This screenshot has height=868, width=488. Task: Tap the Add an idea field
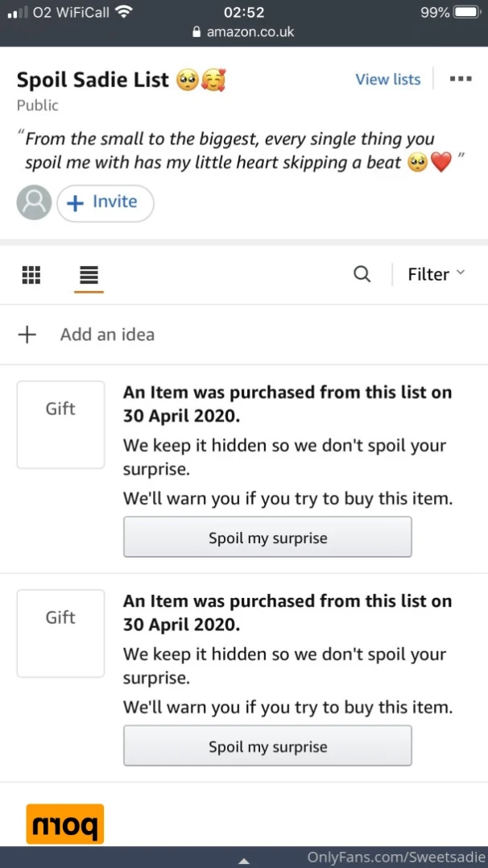[244, 334]
